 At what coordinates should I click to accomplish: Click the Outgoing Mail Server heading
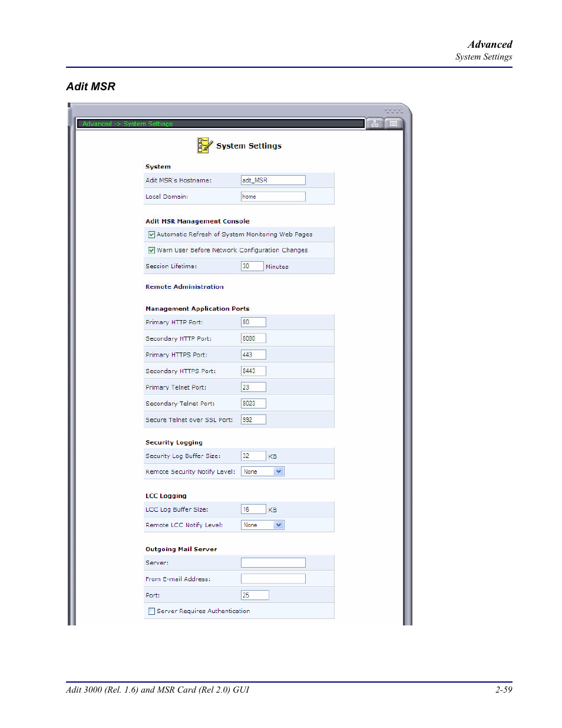point(181,549)
